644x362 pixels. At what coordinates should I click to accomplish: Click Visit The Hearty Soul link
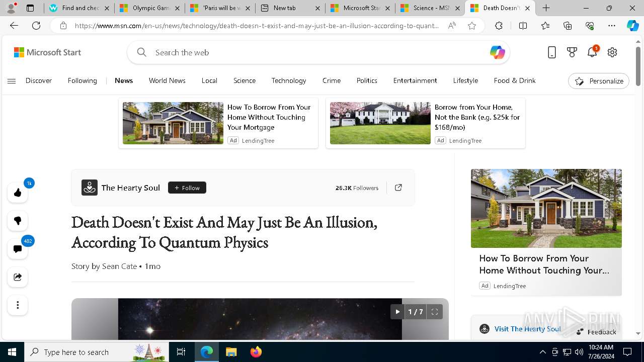(x=527, y=329)
